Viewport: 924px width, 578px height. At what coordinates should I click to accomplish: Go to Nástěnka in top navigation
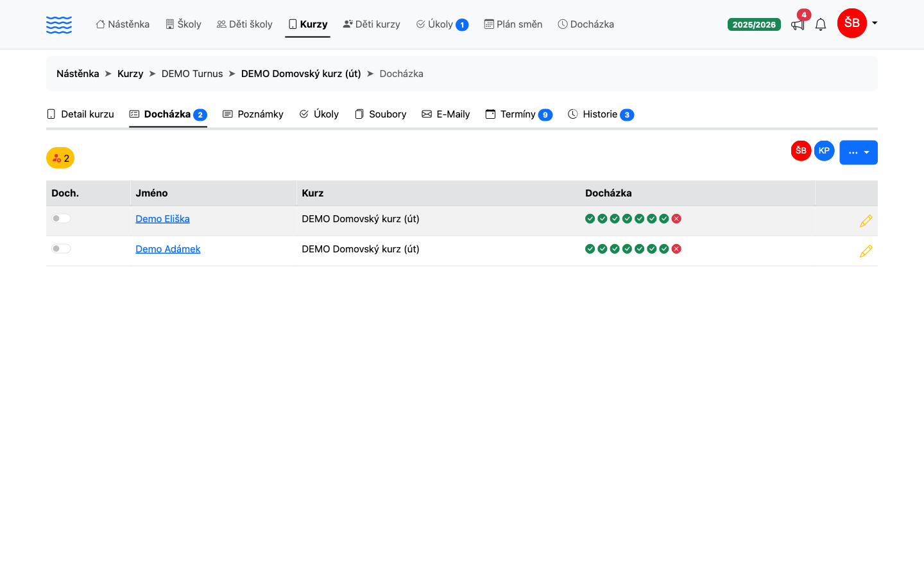pyautogui.click(x=123, y=24)
